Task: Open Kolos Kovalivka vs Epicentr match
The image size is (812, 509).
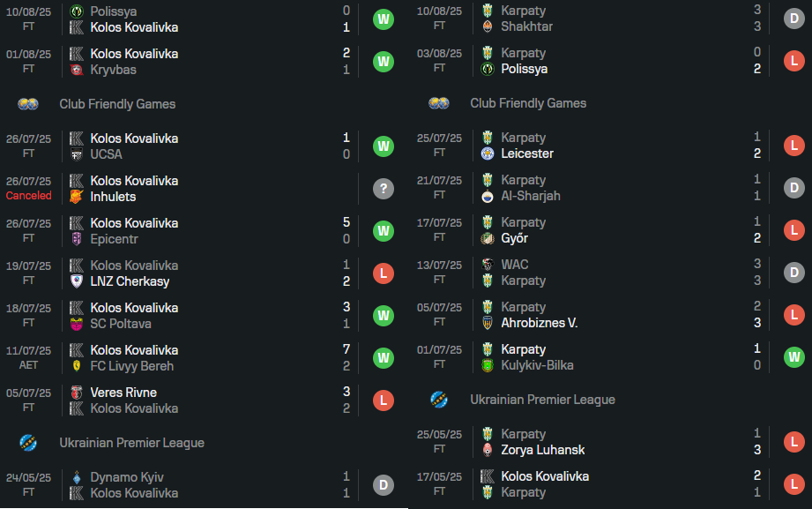Action: pos(203,231)
